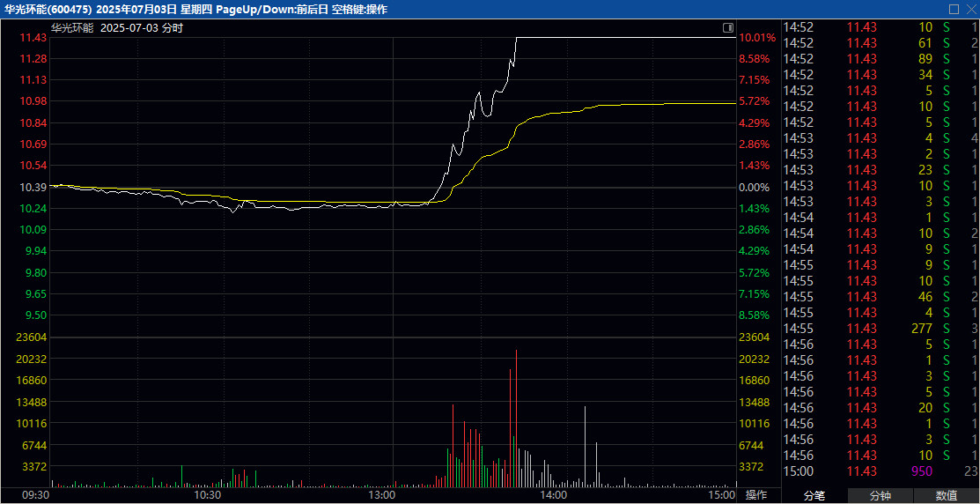
Task: Click the 华光环能 2025-07-03 分时 chart label
Action: (x=116, y=27)
